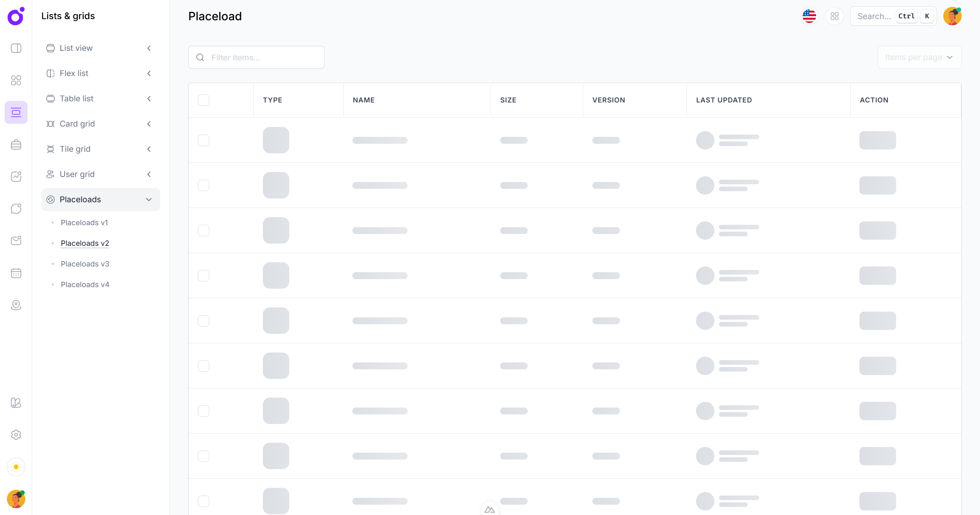Collapse the Placeloads menu section
Screen dimensions: 980x515
click(x=101, y=200)
